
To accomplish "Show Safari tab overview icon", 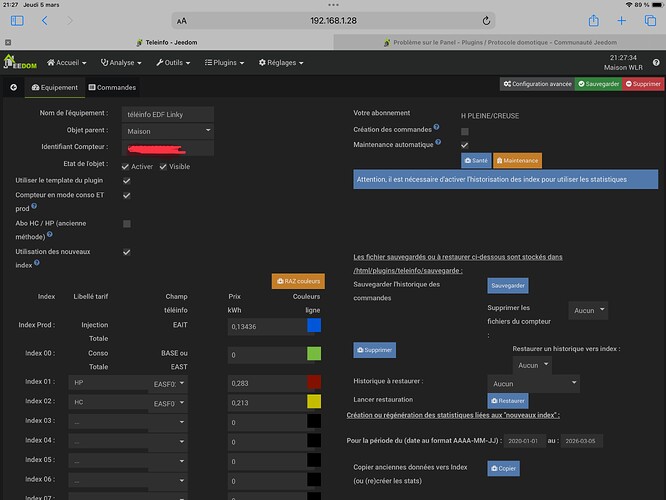I will (x=649, y=20).
